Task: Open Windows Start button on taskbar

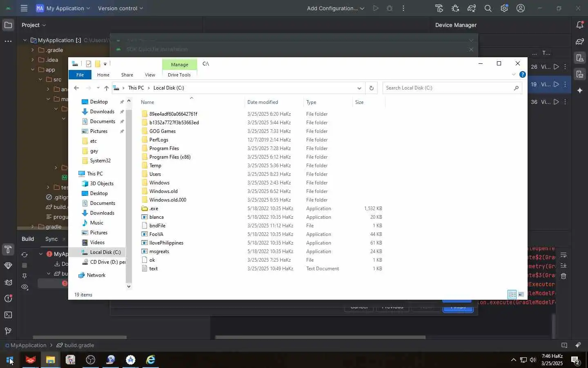Action: (10, 360)
